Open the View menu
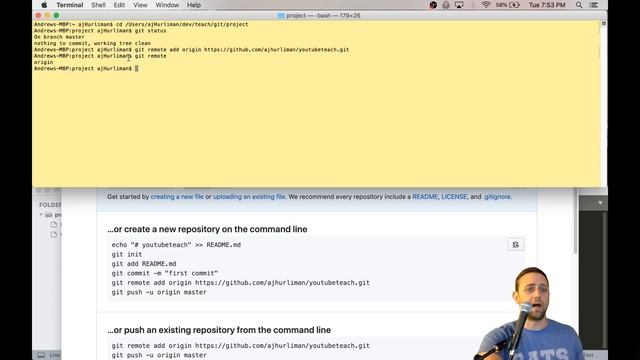Image resolution: width=640 pixels, height=360 pixels. coord(140,5)
